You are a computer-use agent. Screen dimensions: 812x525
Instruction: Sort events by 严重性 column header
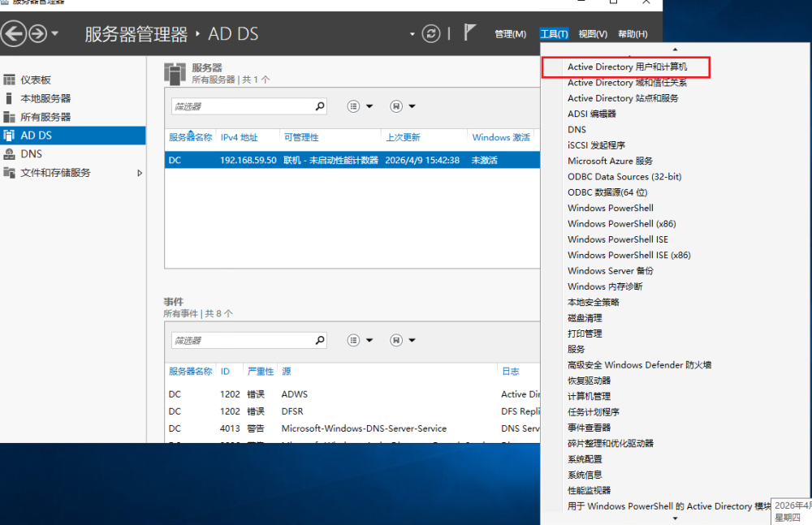[260, 372]
